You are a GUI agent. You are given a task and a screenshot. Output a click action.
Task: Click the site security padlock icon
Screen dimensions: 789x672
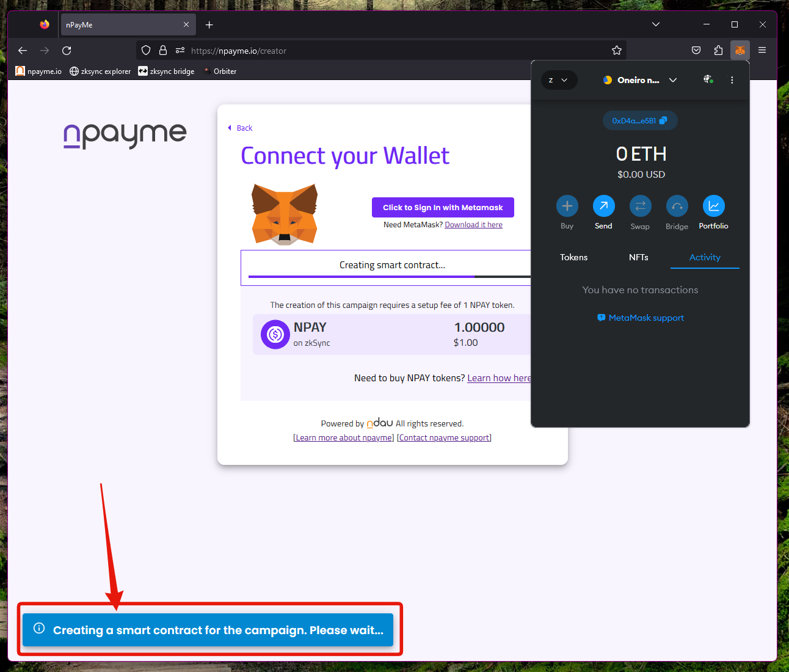pyautogui.click(x=163, y=51)
